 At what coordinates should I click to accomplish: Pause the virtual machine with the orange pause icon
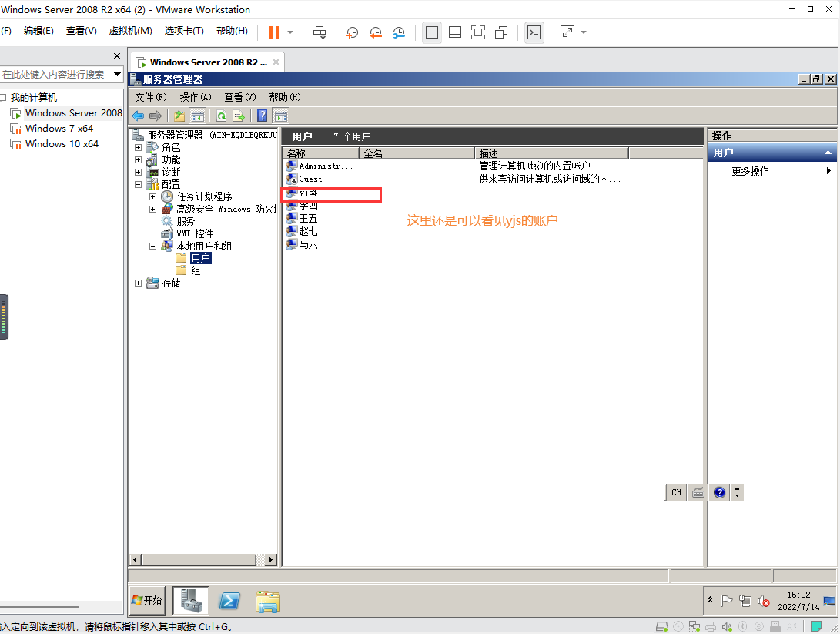click(x=274, y=32)
